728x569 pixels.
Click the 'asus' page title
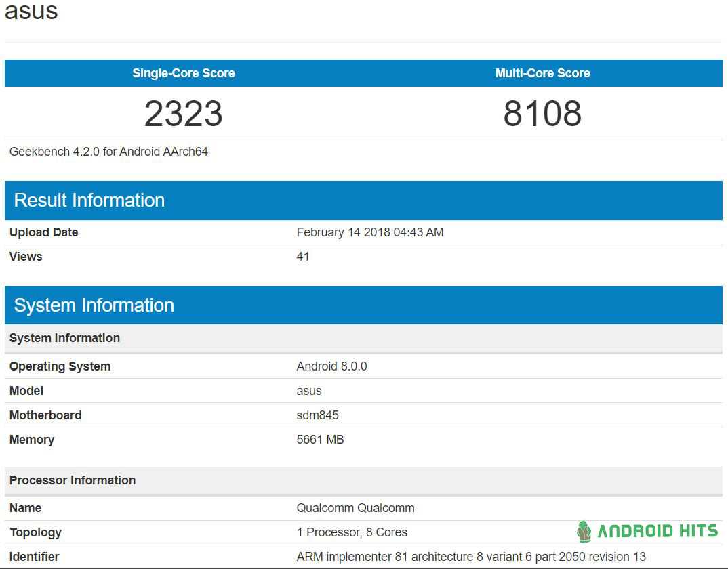pyautogui.click(x=32, y=10)
